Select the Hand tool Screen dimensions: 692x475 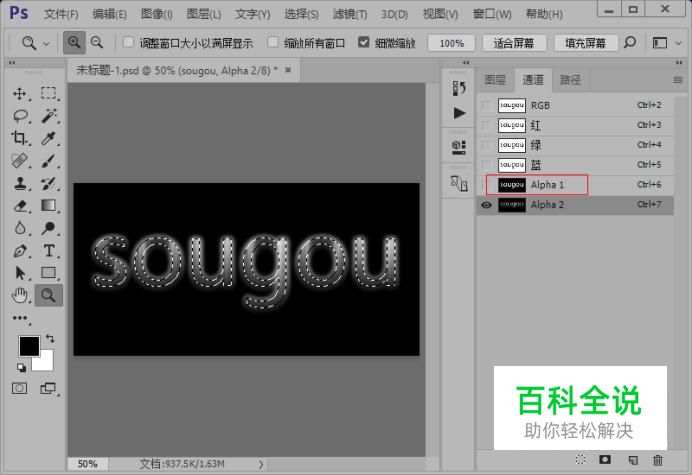pos(19,295)
